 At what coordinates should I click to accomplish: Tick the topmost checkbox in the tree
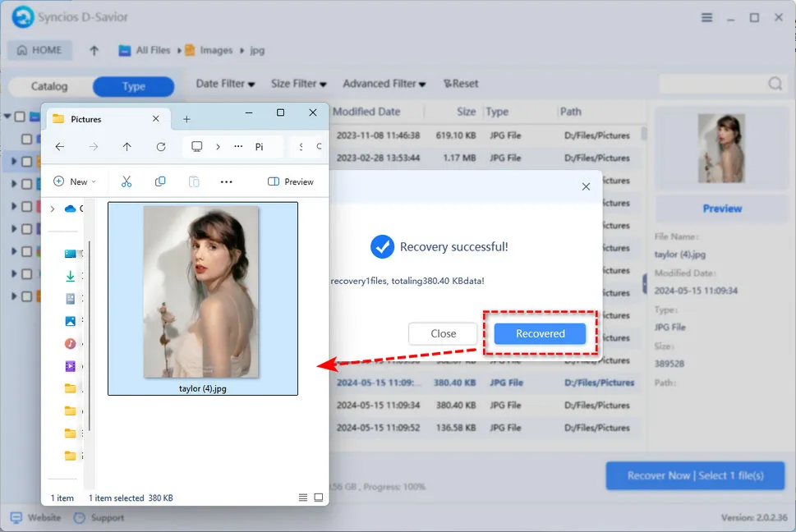21,117
